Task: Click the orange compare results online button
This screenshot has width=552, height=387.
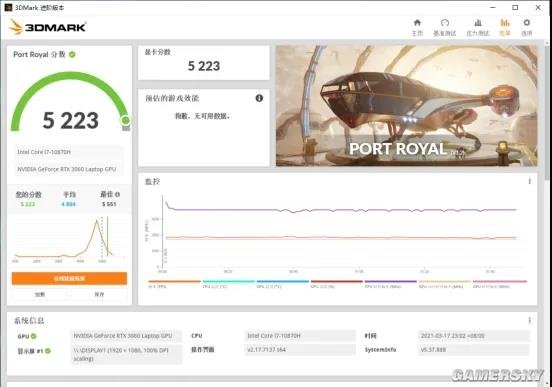Action: [69, 278]
